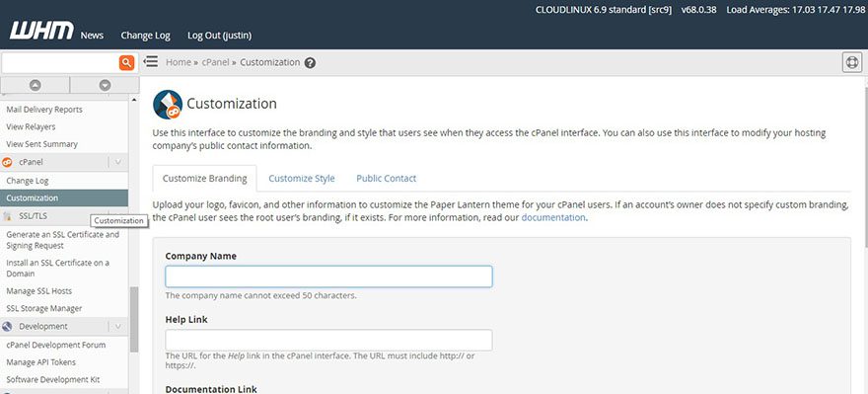The height and width of the screenshot is (394, 868).
Task: Open Generate an SSL Certificate and Signing Request
Action: tap(62, 240)
